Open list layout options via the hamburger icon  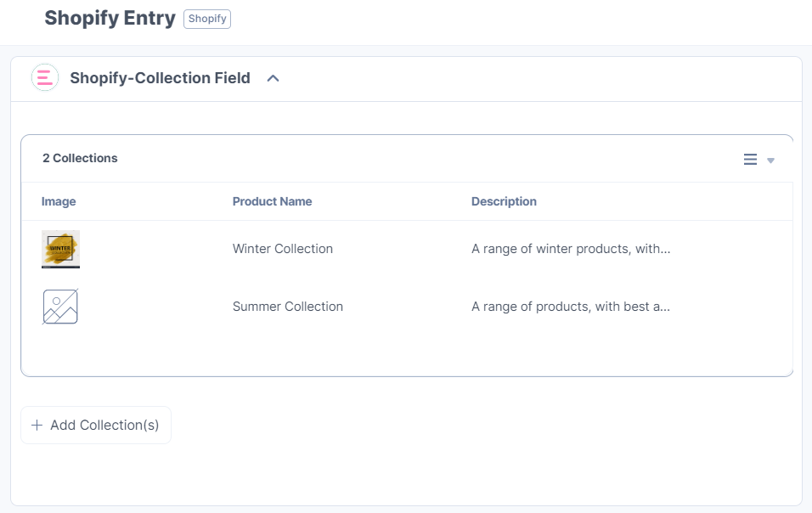tap(749, 159)
